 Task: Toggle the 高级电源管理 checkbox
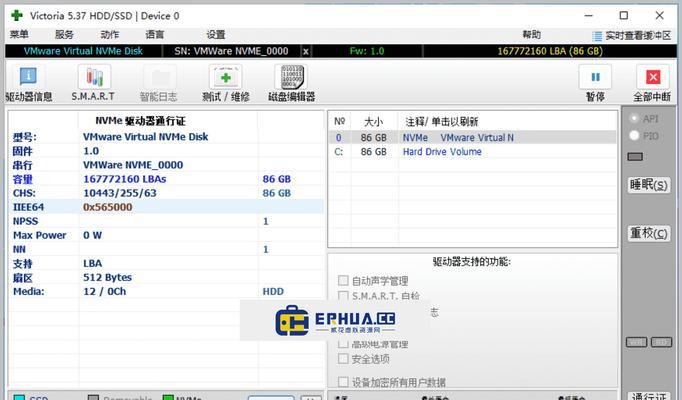(x=343, y=344)
